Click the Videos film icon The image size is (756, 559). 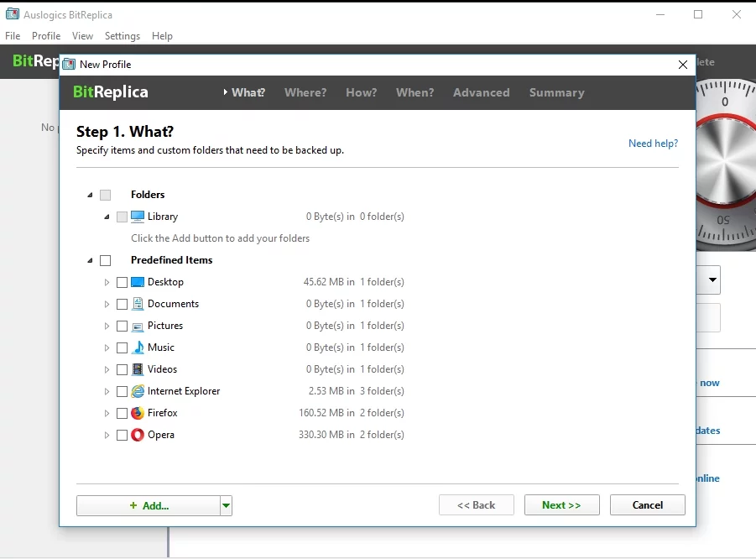click(138, 369)
